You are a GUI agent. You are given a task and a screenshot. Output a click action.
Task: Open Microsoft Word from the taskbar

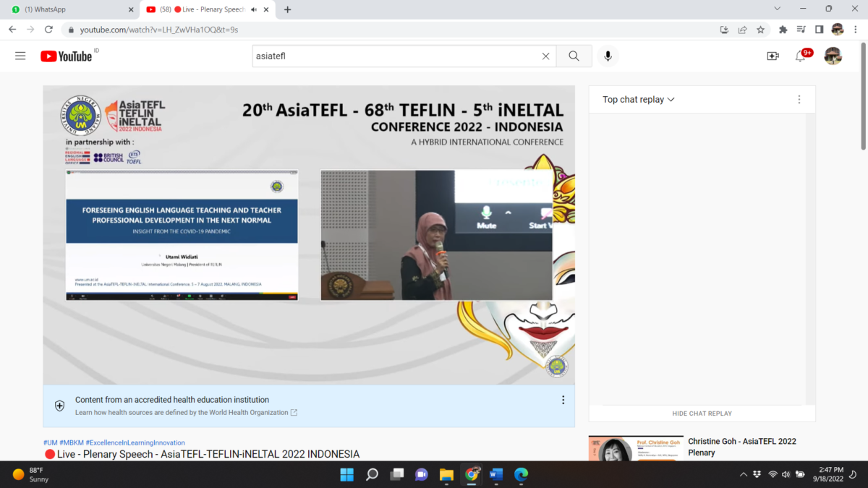pyautogui.click(x=496, y=475)
